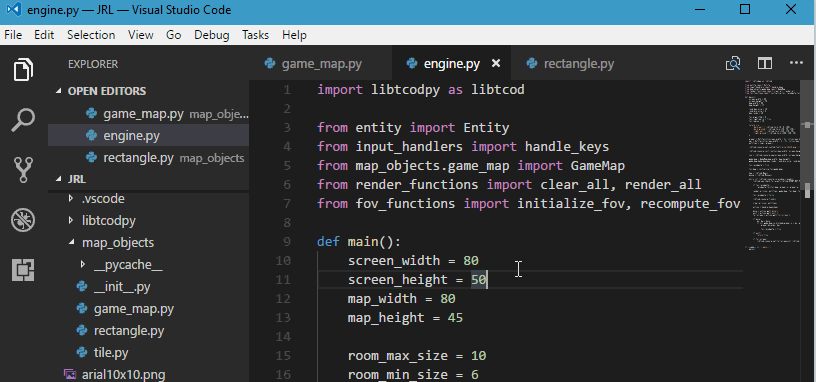Open rectangle.py in the map_objects folder

pos(148,330)
